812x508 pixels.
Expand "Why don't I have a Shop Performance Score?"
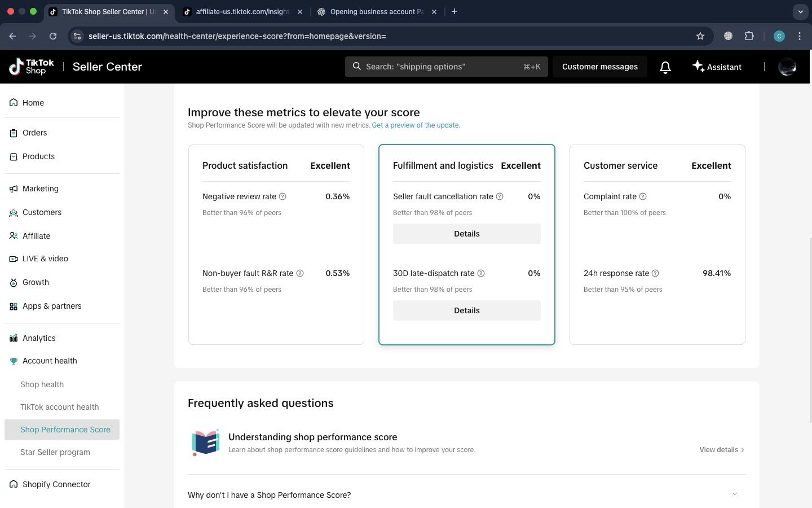[467, 495]
